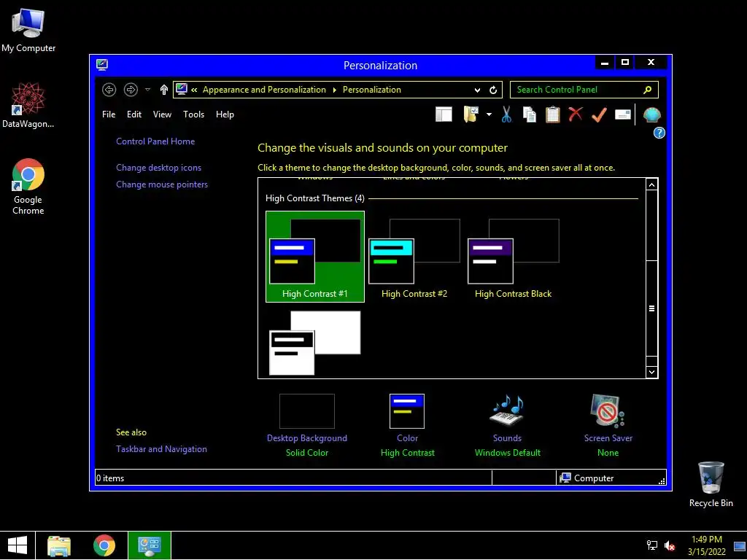Open Change mouse pointers link
This screenshot has width=747, height=560.
pos(162,184)
